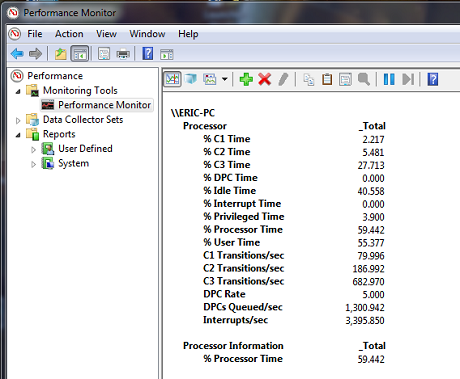
Task: Click the Highlight pencil icon
Action: point(283,79)
